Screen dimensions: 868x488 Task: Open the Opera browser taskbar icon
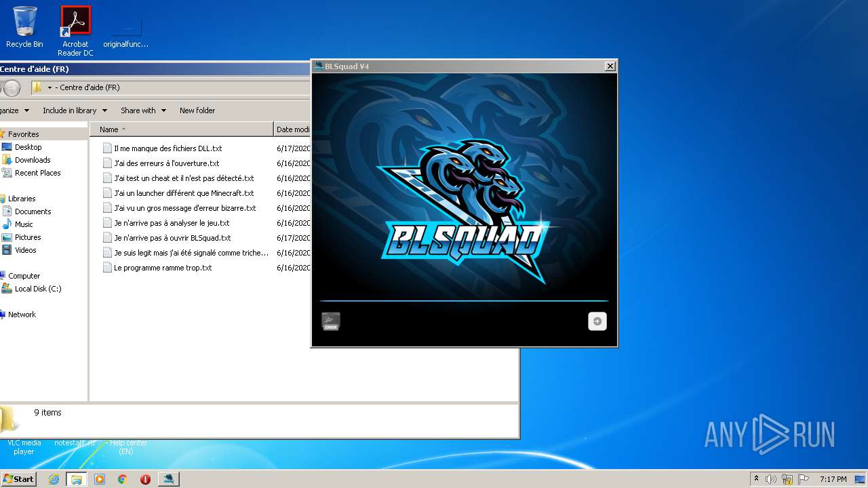[145, 479]
